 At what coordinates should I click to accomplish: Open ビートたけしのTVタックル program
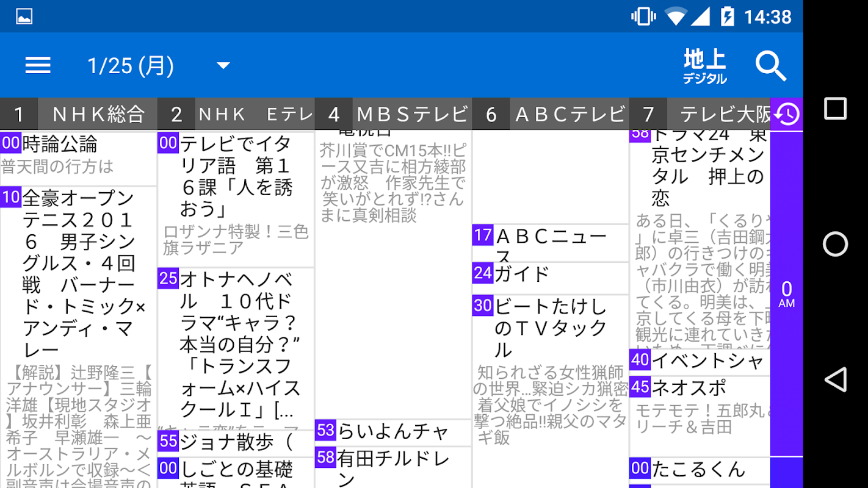pyautogui.click(x=551, y=391)
